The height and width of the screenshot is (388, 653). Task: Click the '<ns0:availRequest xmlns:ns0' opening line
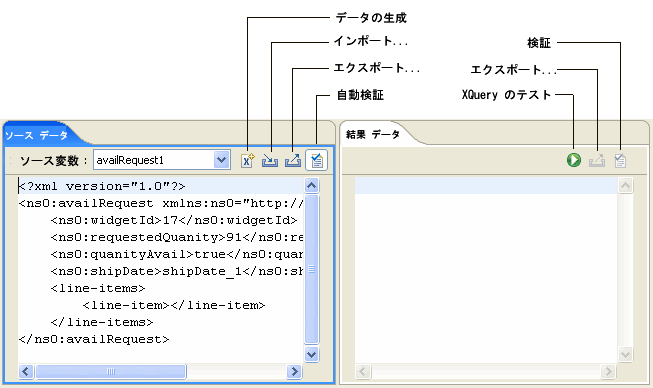[161, 203]
